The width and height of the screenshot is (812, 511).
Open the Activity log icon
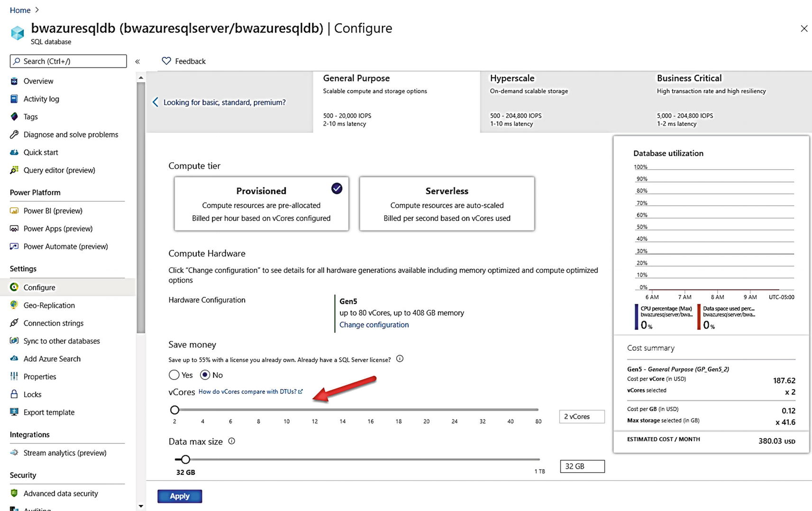14,99
